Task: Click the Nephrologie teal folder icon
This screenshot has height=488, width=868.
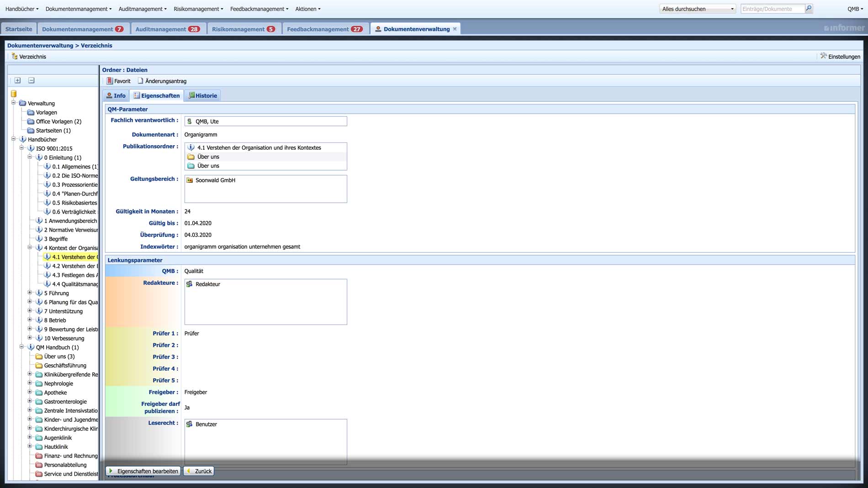Action: (39, 383)
